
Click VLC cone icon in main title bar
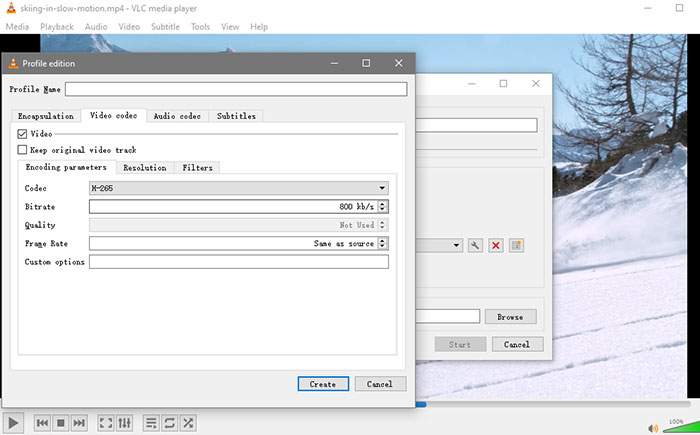[x=11, y=8]
